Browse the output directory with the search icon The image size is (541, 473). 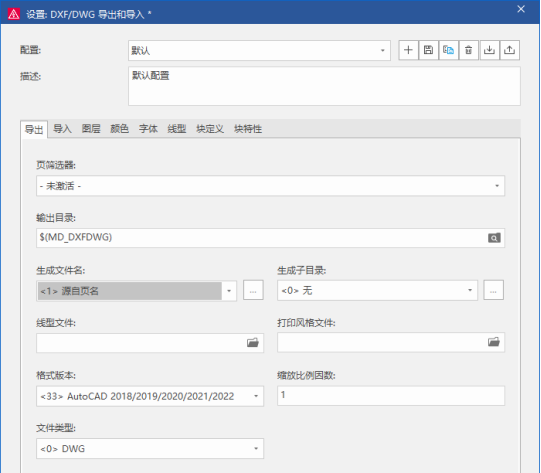pyautogui.click(x=494, y=238)
